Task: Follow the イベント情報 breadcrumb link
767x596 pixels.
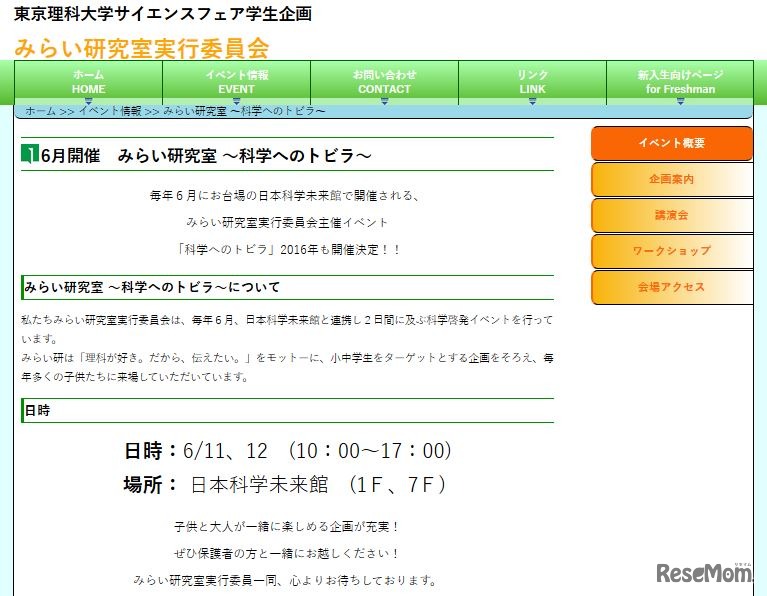Action: 110,111
